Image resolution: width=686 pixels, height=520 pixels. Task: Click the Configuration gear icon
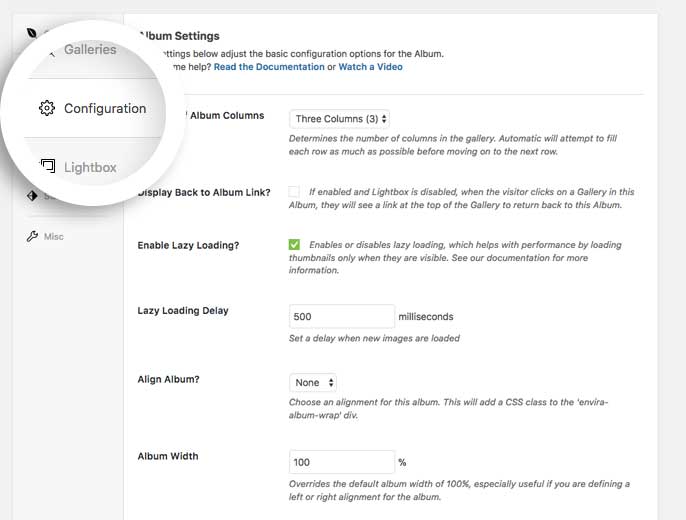pyautogui.click(x=47, y=108)
